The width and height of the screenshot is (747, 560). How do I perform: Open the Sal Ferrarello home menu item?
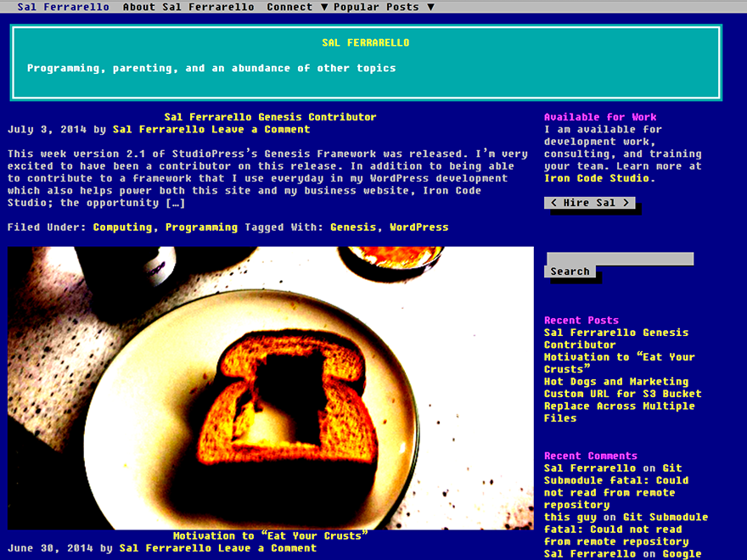coord(63,7)
